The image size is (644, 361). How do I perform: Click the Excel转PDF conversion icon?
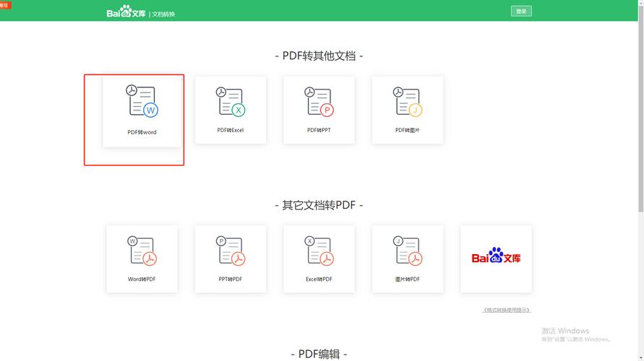[x=319, y=251]
